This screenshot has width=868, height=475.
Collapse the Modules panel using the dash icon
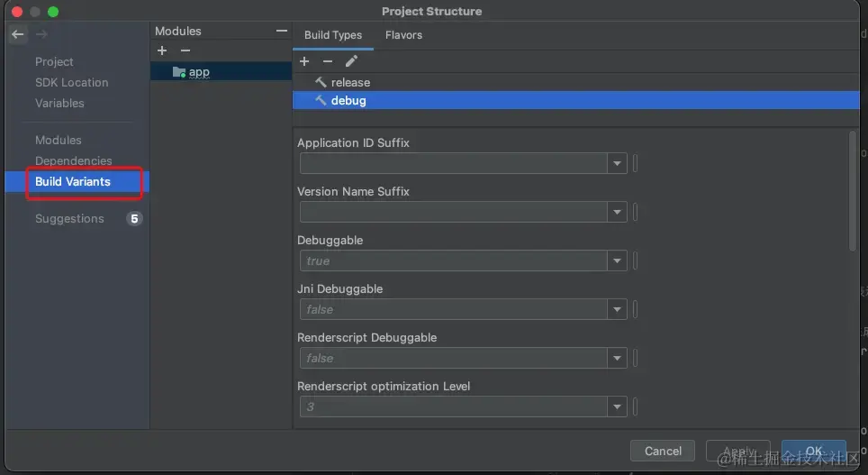281,31
